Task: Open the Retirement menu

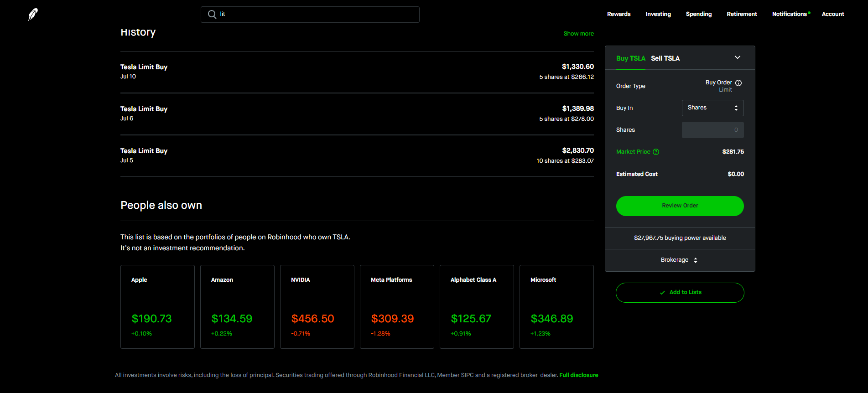Action: 742,14
